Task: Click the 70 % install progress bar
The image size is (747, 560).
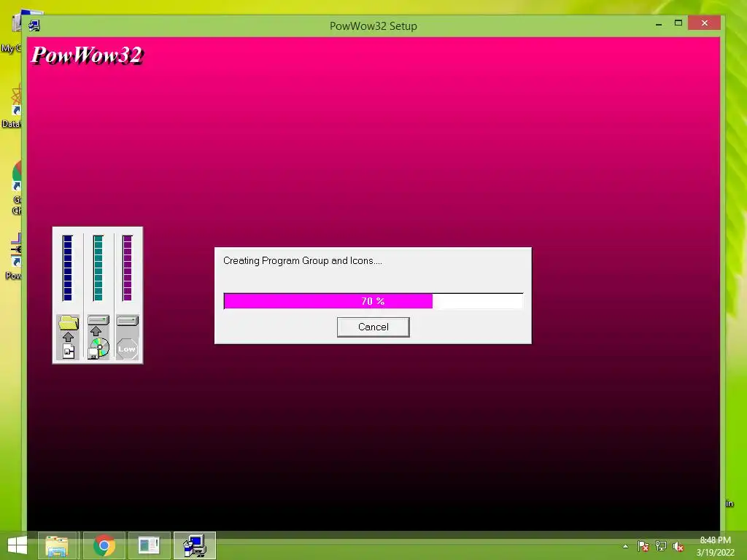Action: click(373, 301)
